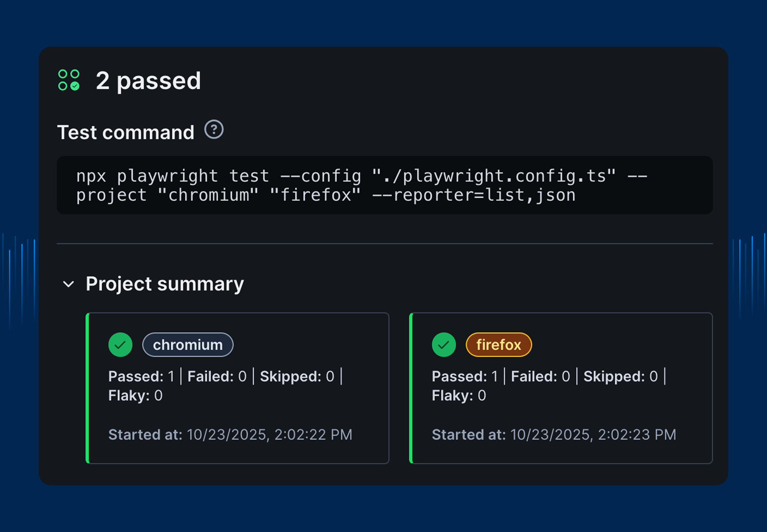Click chromium Failed: 0 count
Image resolution: width=767 pixels, height=532 pixels.
click(217, 377)
